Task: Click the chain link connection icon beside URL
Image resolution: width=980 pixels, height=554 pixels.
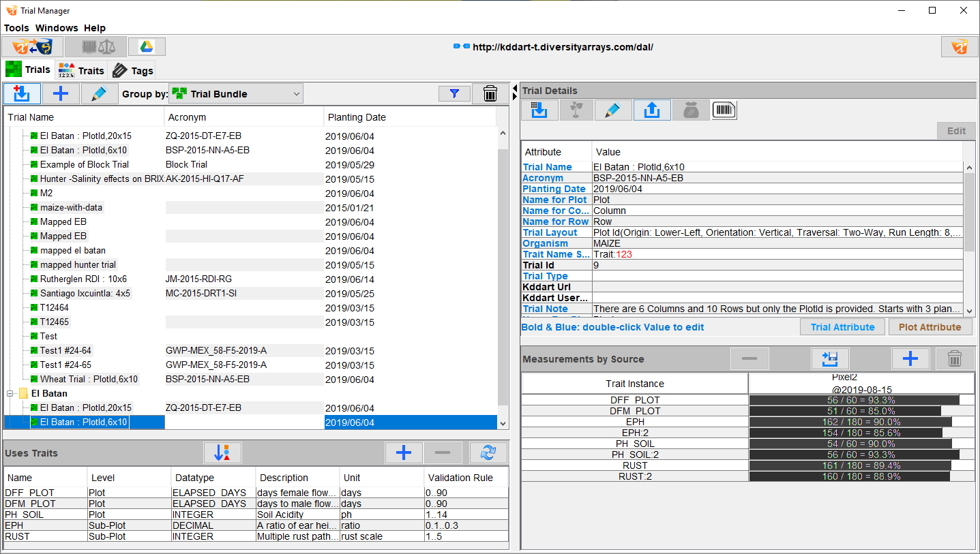Action: click(x=462, y=46)
